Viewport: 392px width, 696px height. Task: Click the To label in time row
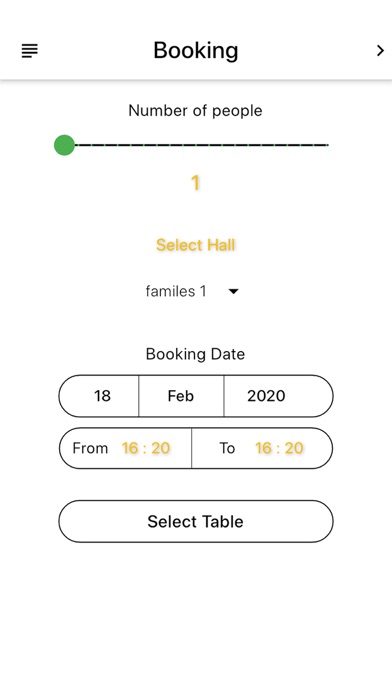click(x=227, y=448)
